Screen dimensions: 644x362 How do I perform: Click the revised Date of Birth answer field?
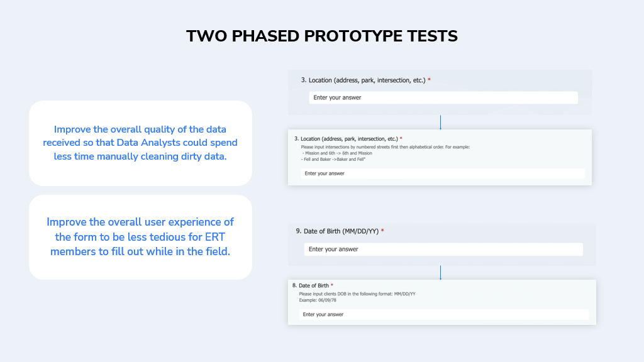[443, 314]
